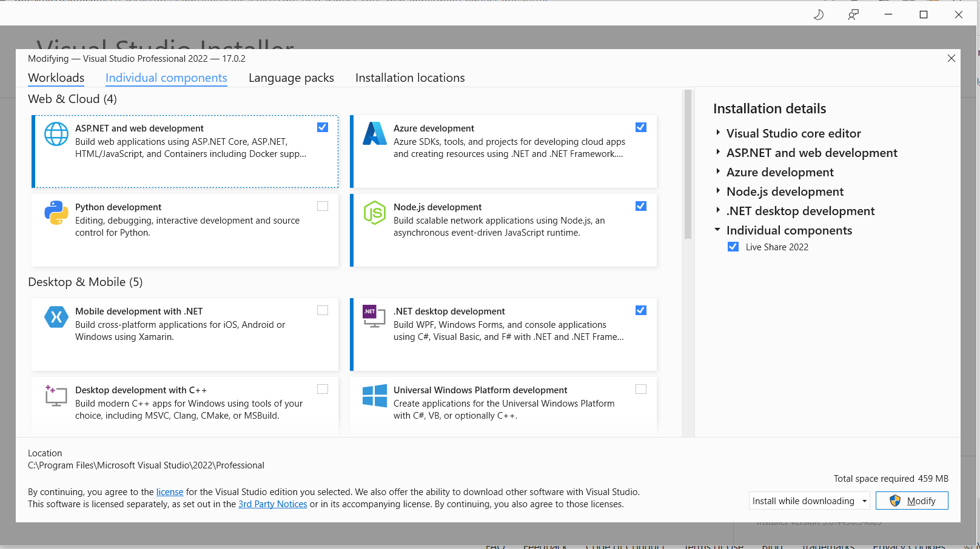Click the dark theme moon icon
Viewport: 980px width, 549px height.
click(818, 14)
